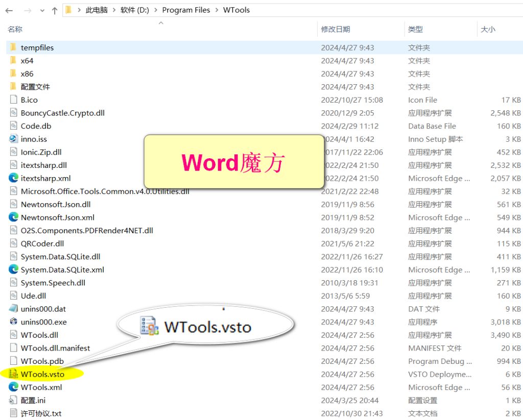Screen dimensions: 523x420
Task: Click the itextsharp.xml Microsoft Edge icon
Action: click(14, 178)
